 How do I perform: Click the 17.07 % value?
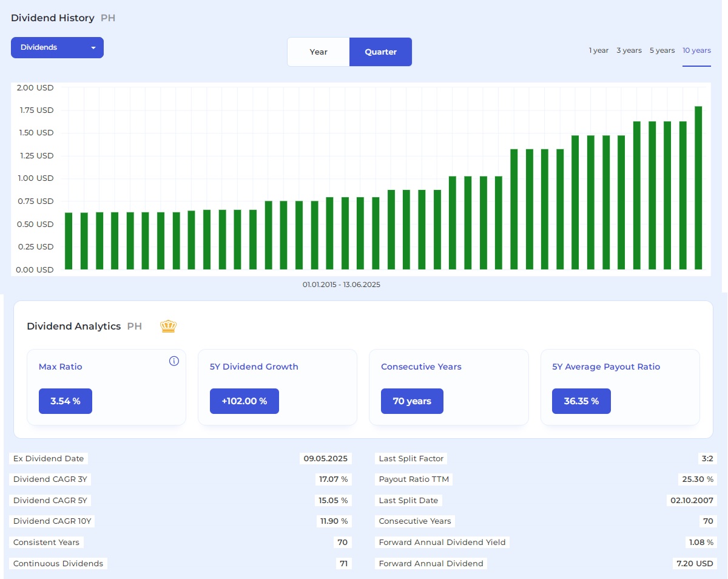[333, 479]
